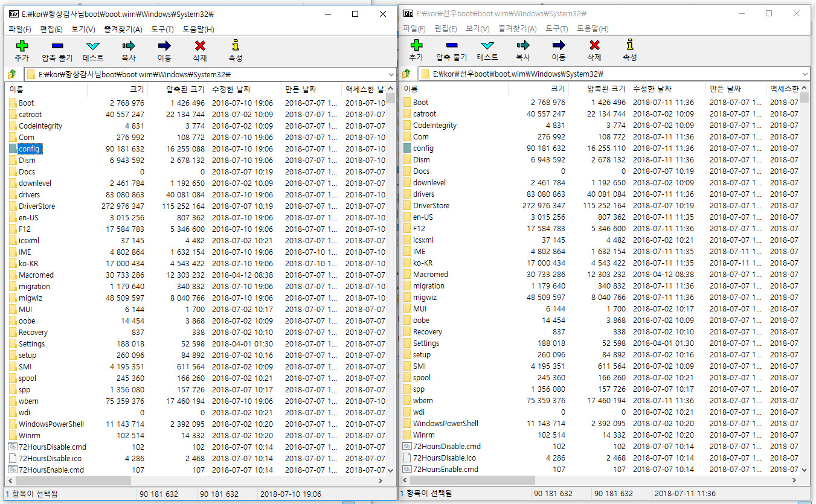Sort by 수정한 날짜 column in right window
The width and height of the screenshot is (816, 504).
(x=667, y=89)
